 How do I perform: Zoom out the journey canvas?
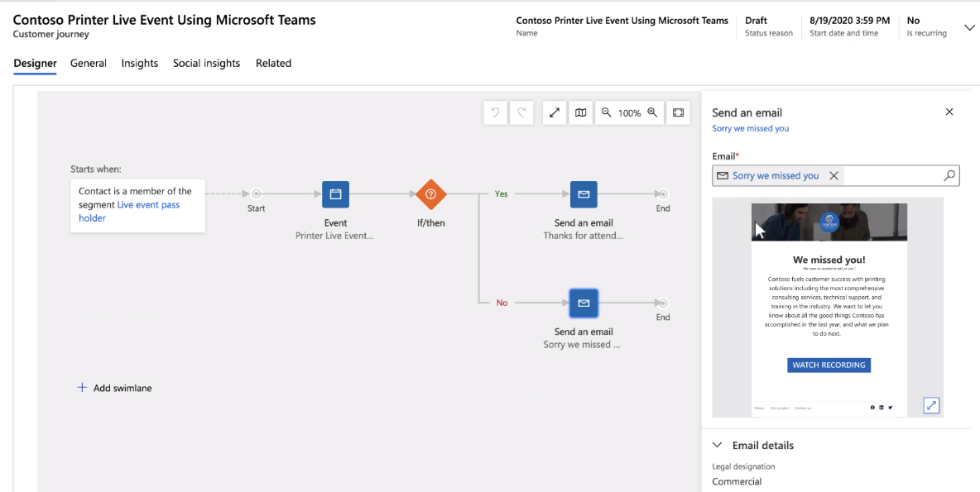pyautogui.click(x=606, y=113)
